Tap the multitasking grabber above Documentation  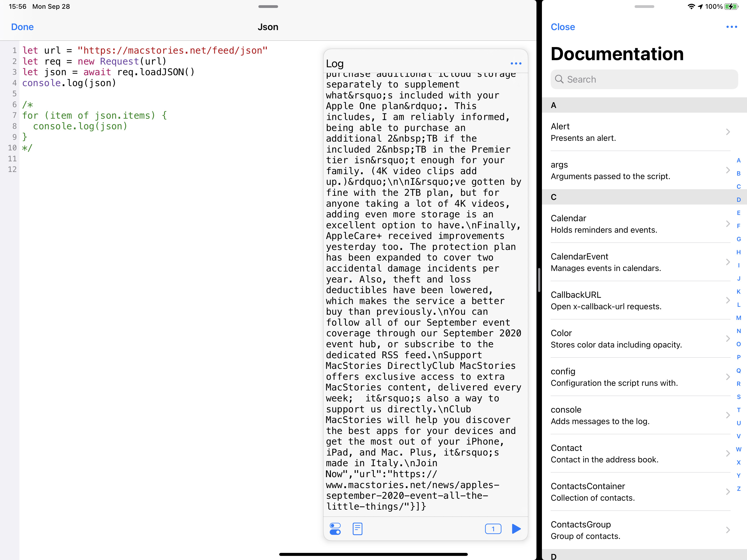point(644,6)
